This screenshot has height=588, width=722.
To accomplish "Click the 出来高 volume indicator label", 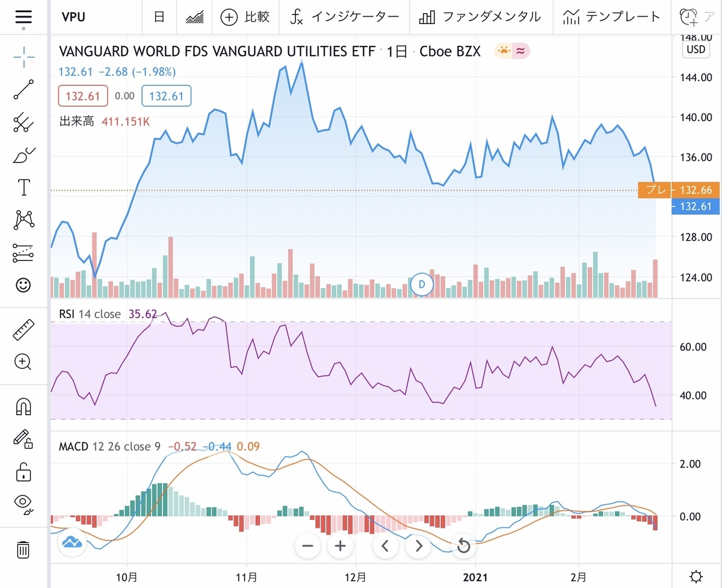I will [76, 122].
